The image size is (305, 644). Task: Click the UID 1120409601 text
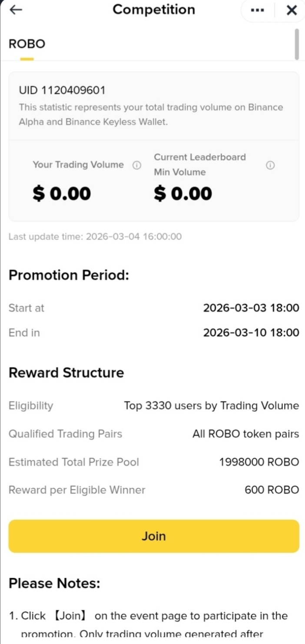[62, 91]
